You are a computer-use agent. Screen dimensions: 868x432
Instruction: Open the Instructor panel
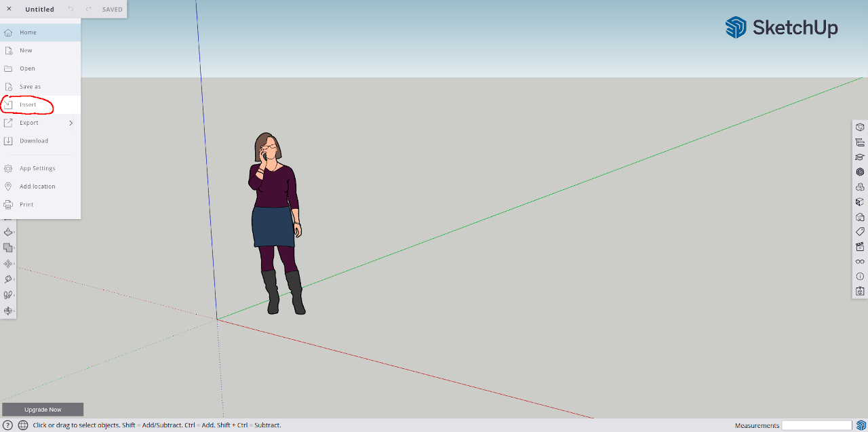[x=860, y=157]
